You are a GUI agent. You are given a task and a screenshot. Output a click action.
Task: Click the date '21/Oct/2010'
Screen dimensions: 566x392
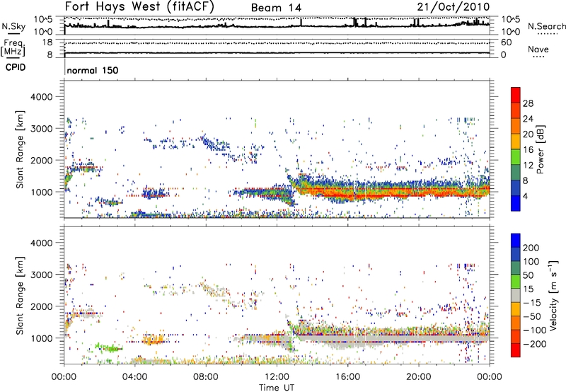[454, 7]
